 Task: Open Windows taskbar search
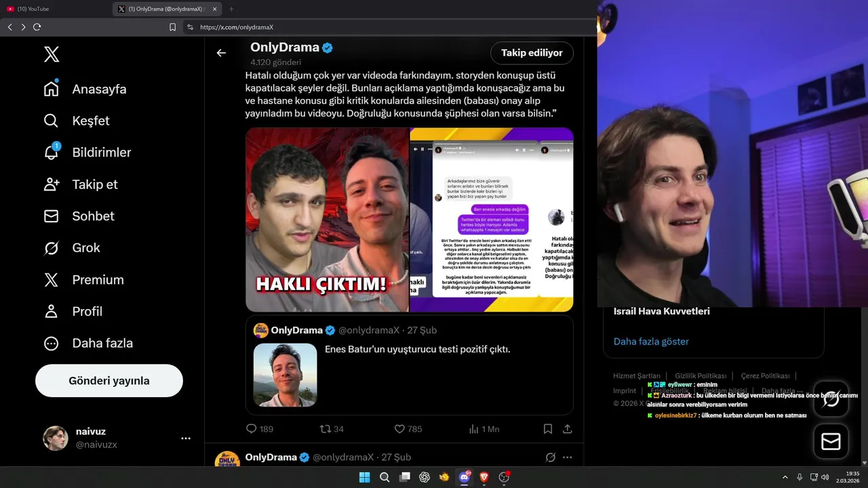tap(384, 477)
